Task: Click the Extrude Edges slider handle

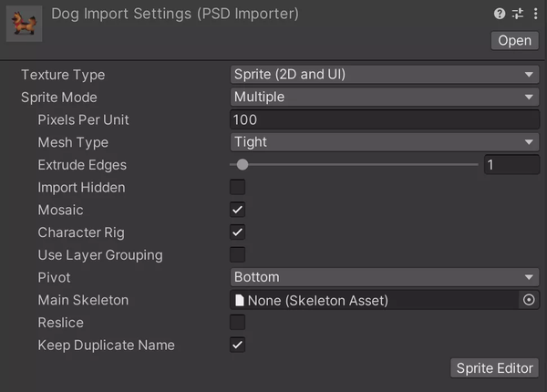Action: pos(242,165)
